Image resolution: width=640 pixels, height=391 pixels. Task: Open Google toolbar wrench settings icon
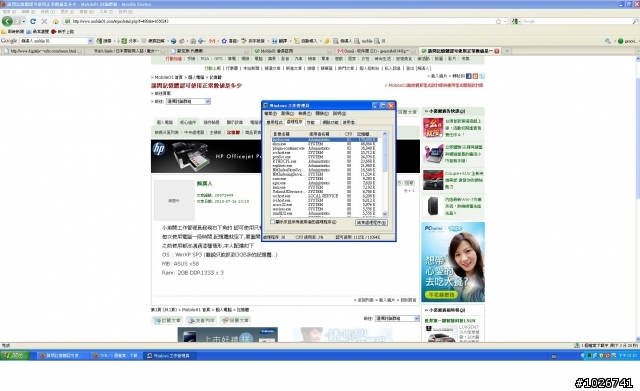click(x=608, y=41)
